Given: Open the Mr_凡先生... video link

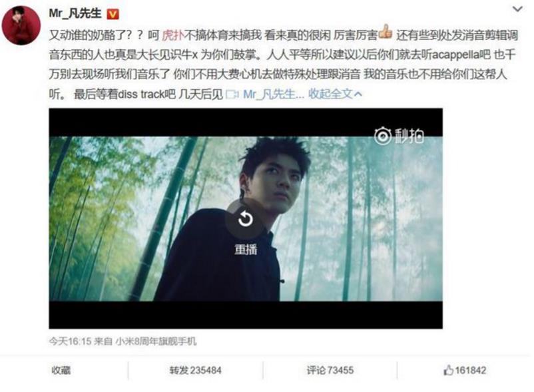Looking at the screenshot, I should click(273, 94).
